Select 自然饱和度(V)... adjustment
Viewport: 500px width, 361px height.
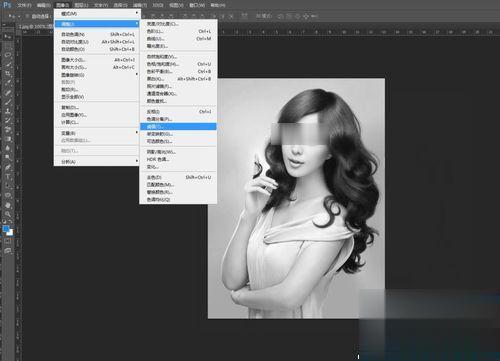click(x=178, y=57)
